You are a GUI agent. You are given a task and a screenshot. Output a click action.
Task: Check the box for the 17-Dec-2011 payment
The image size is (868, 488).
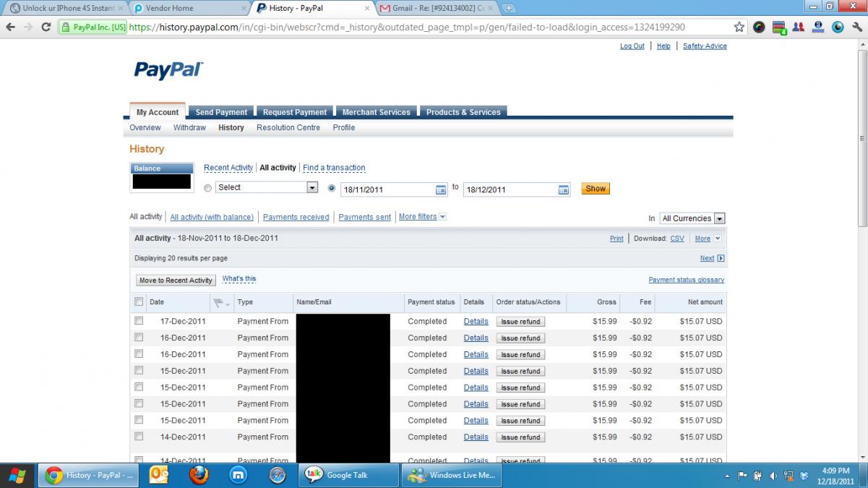pyautogui.click(x=139, y=321)
